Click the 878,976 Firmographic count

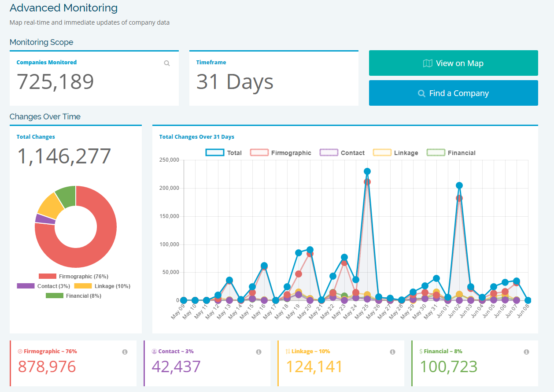(47, 366)
